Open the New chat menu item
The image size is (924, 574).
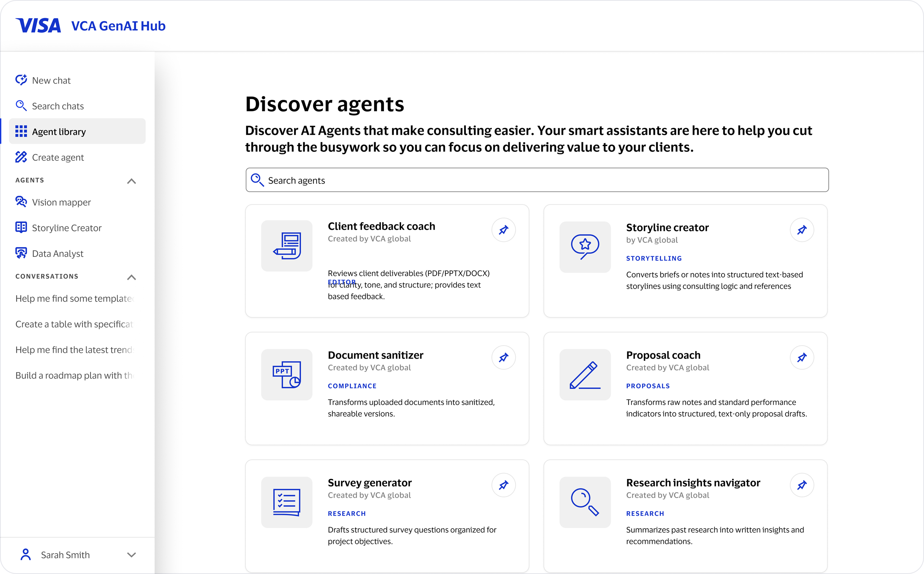click(77, 80)
